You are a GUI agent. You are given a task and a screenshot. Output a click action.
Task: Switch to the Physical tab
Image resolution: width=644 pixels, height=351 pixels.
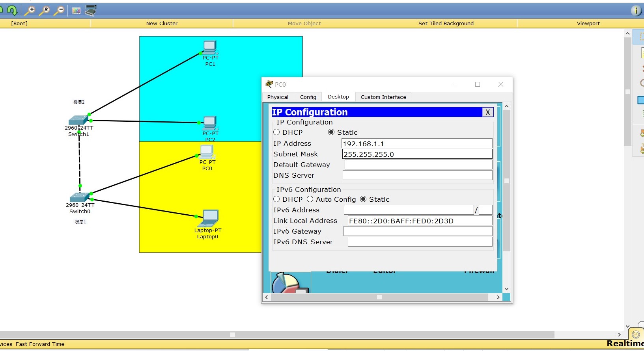click(278, 97)
